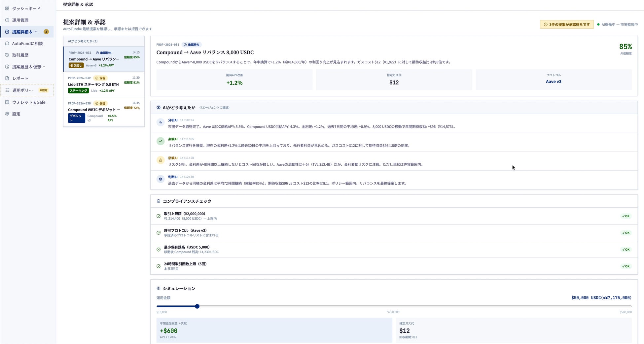Click the 推定ガス代 $12 card at top
644x344 pixels.
coord(394,80)
